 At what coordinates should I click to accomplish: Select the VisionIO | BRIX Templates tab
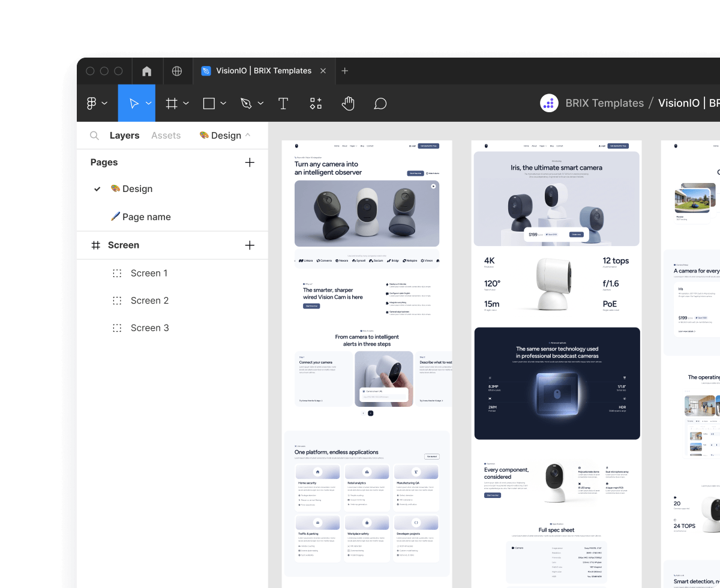coord(264,71)
